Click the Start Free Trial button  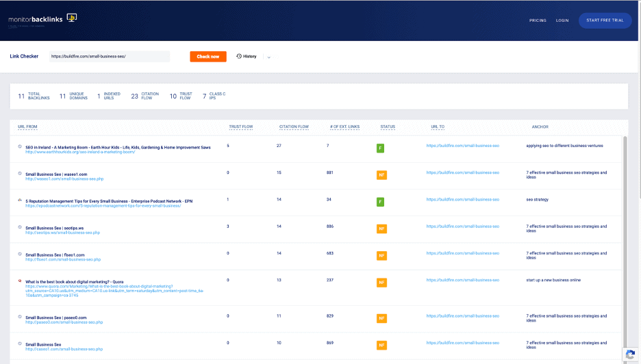(605, 21)
